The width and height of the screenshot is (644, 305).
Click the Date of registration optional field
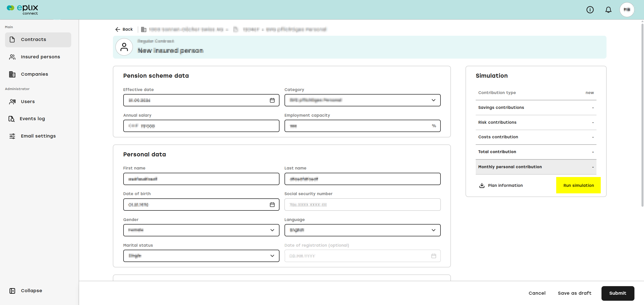click(x=363, y=256)
